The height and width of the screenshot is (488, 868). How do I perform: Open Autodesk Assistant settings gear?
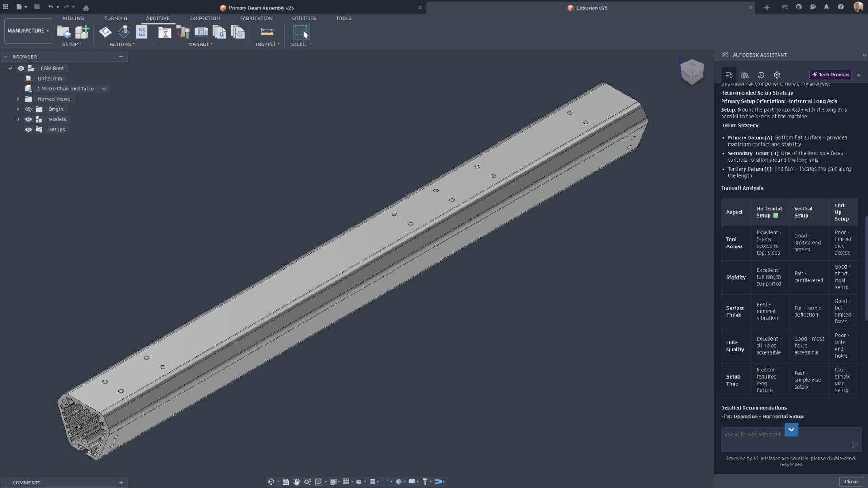pyautogui.click(x=777, y=75)
